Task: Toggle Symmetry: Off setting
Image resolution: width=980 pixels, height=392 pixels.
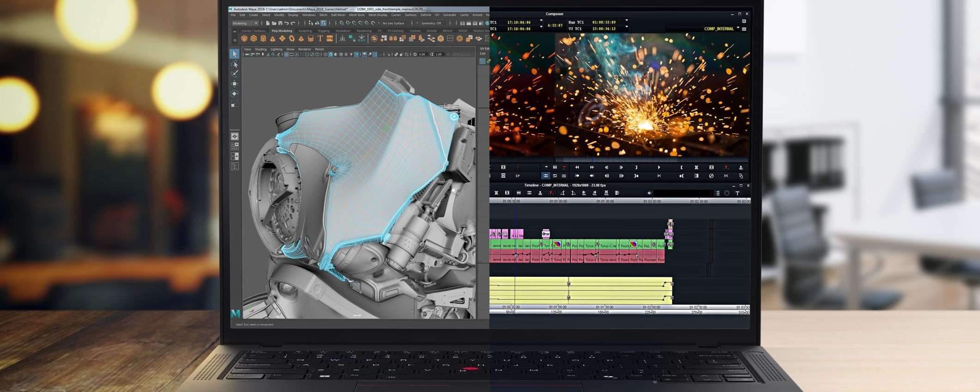Action: point(431,23)
